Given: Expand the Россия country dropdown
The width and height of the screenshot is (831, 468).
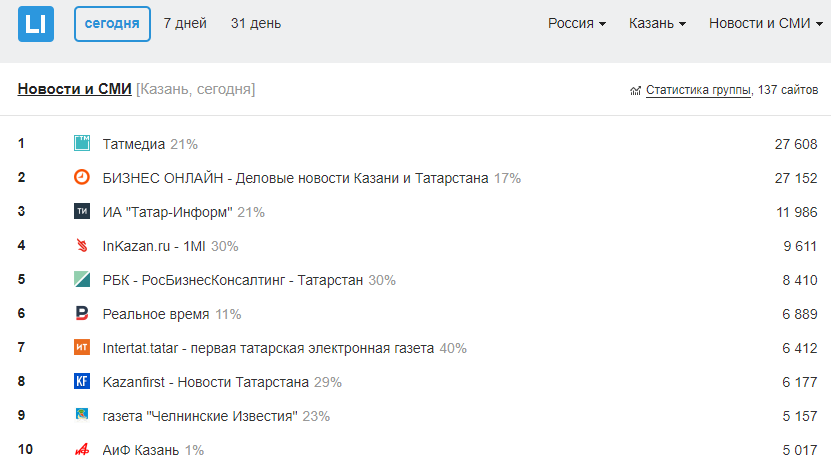Looking at the screenshot, I should [577, 23].
